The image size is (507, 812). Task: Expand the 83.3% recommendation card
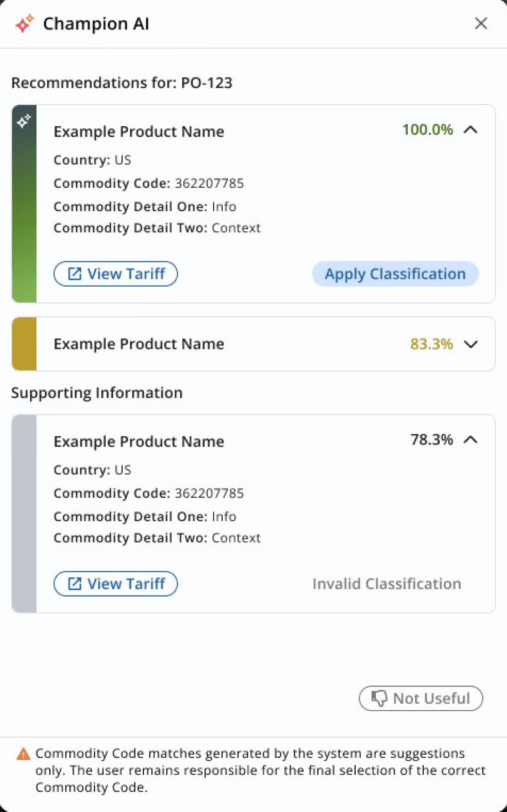tap(470, 344)
